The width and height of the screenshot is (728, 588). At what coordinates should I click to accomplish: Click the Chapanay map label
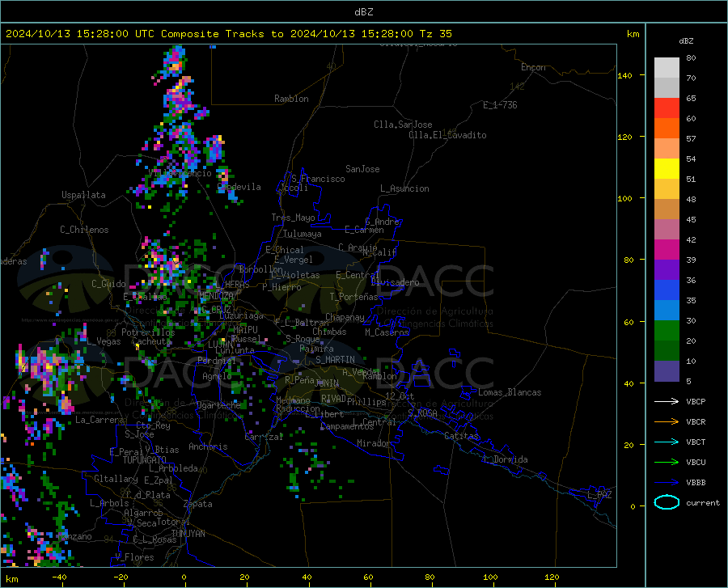tap(345, 317)
